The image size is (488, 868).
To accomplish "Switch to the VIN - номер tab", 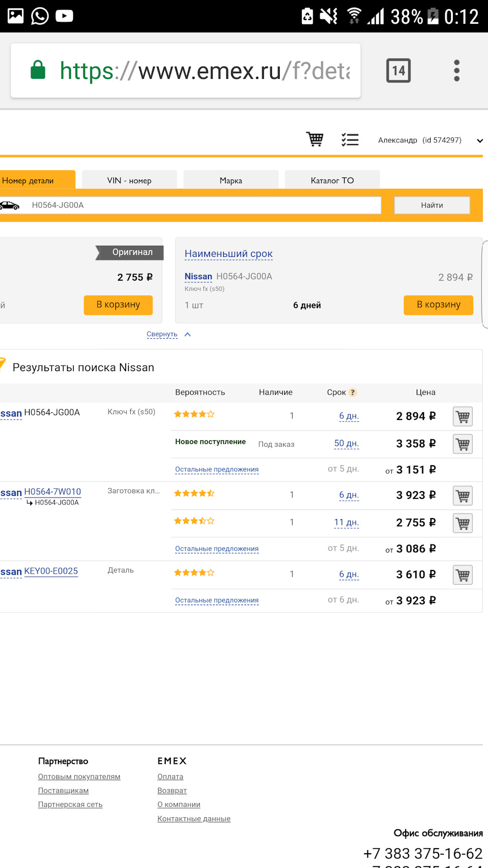I will [129, 180].
